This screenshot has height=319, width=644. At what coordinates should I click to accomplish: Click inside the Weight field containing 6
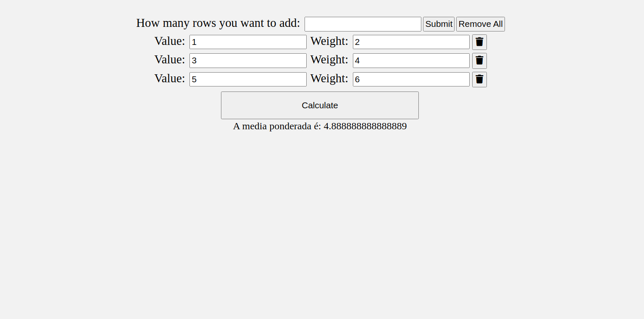point(411,79)
